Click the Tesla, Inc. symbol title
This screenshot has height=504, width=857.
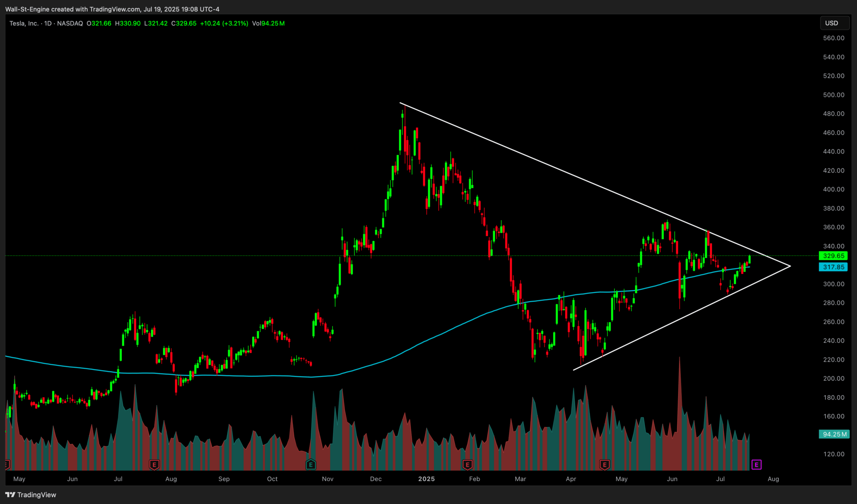[x=24, y=23]
